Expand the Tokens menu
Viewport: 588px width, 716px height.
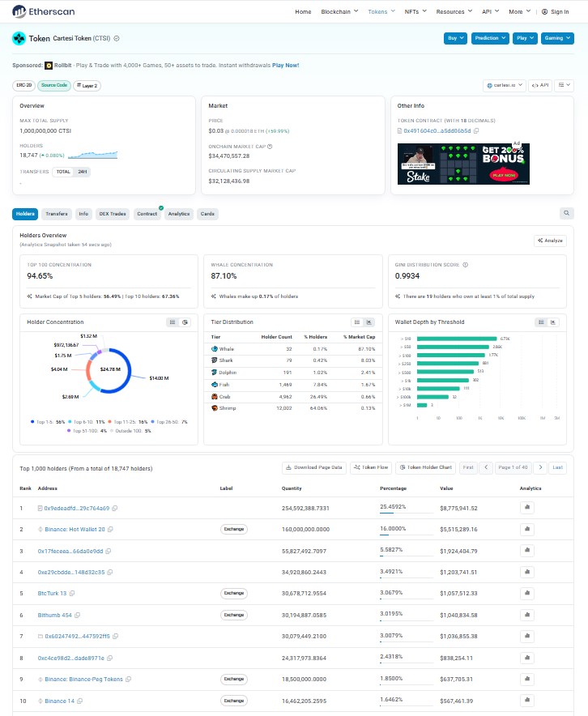click(x=381, y=12)
